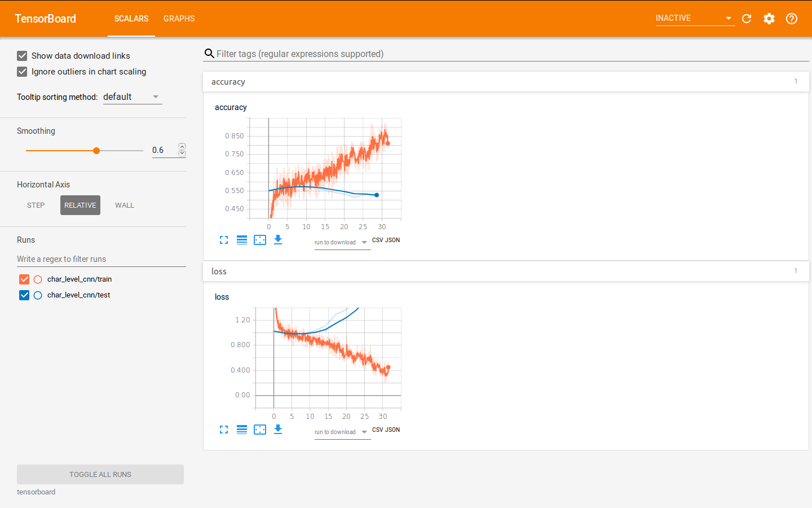Fit loss chart domain to data
Image resolution: width=812 pixels, height=508 pixels.
260,430
